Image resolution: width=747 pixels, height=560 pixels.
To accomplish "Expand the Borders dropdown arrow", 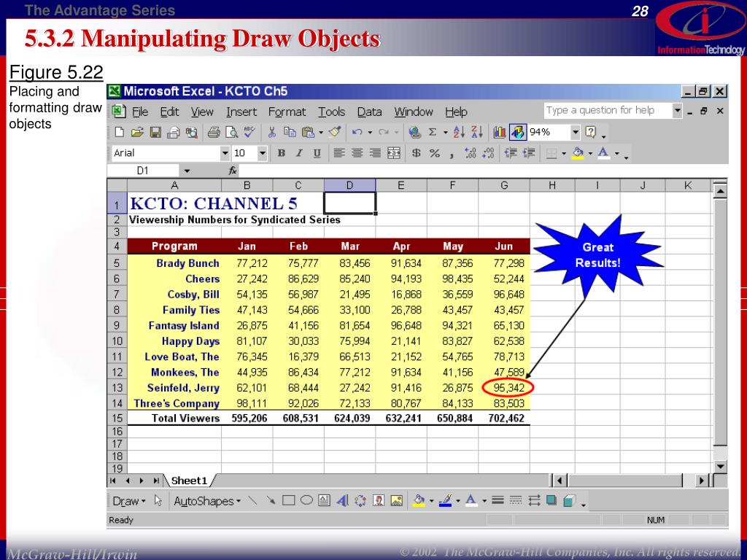I will point(564,153).
